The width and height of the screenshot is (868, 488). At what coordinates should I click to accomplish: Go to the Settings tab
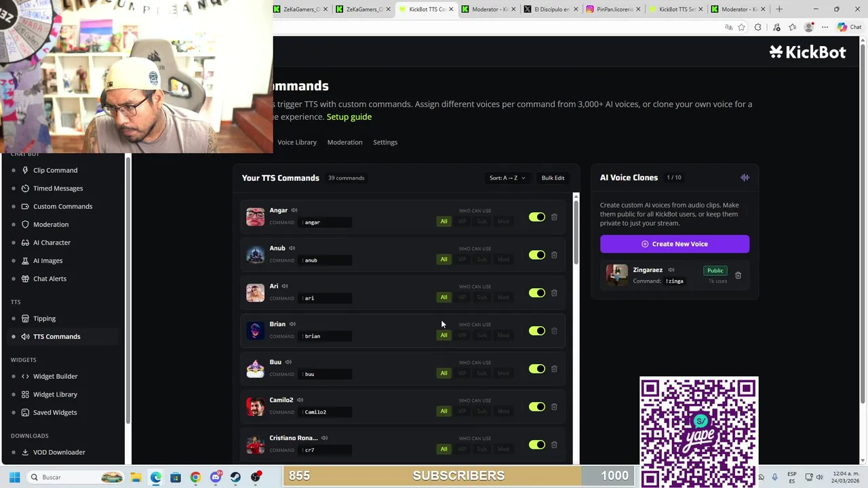(385, 142)
